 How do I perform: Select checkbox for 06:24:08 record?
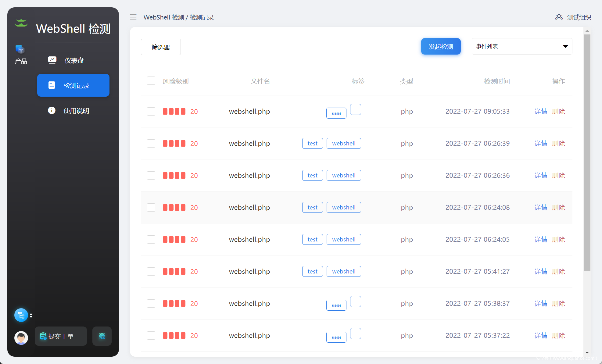[151, 207]
